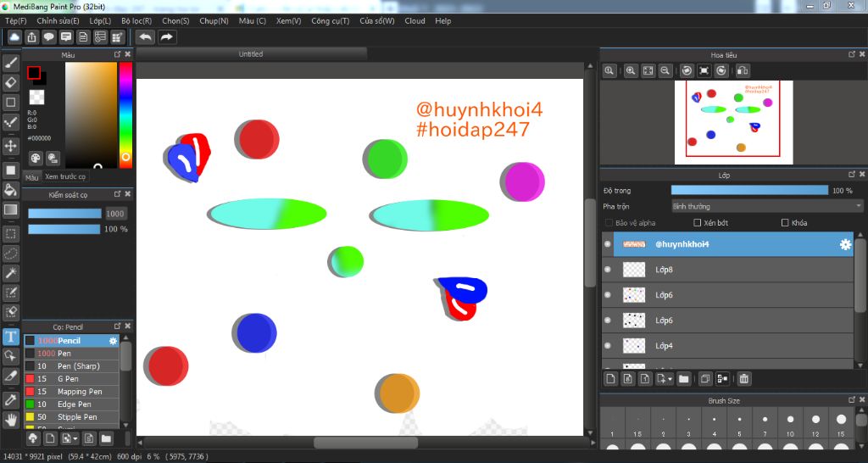Open the Cloud menu
Image resolution: width=868 pixels, height=463 pixels.
click(x=415, y=21)
